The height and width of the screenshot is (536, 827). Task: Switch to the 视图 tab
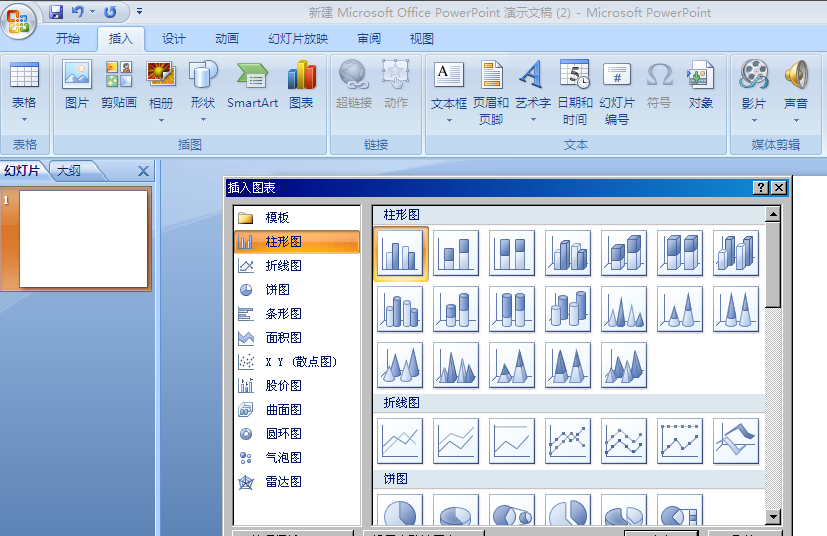[x=421, y=39]
